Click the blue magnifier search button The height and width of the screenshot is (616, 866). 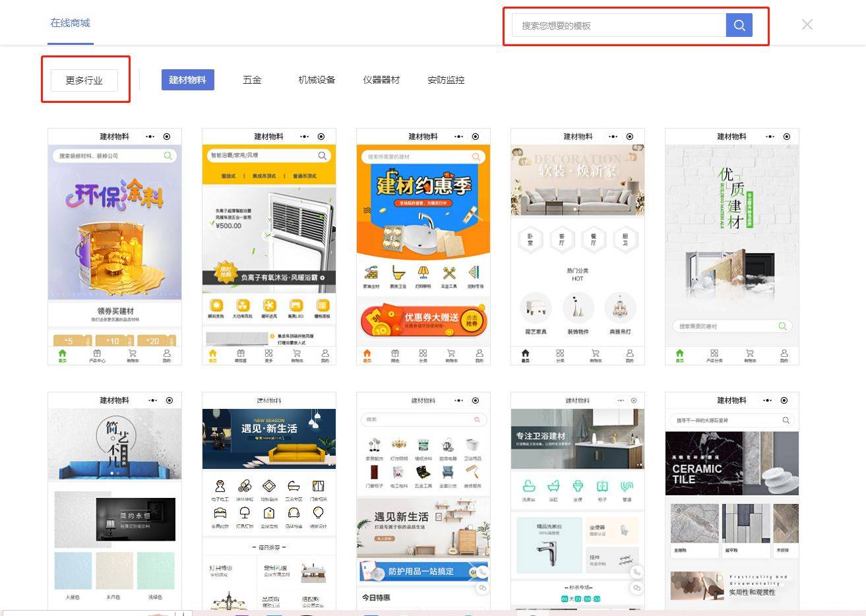click(739, 26)
